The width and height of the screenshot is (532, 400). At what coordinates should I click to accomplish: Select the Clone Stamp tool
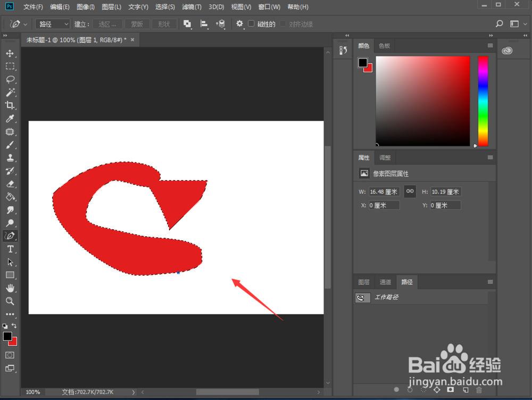coord(10,157)
